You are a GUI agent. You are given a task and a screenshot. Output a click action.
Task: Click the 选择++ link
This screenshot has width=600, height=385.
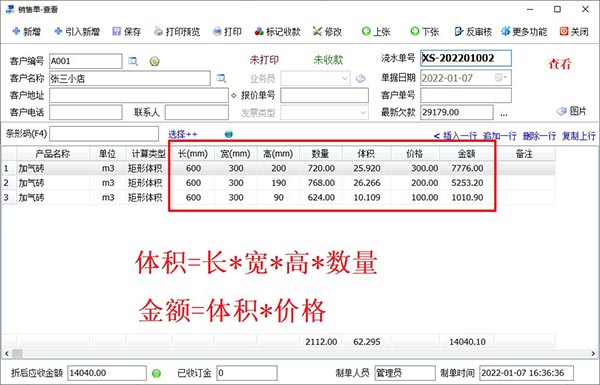pyautogui.click(x=183, y=134)
